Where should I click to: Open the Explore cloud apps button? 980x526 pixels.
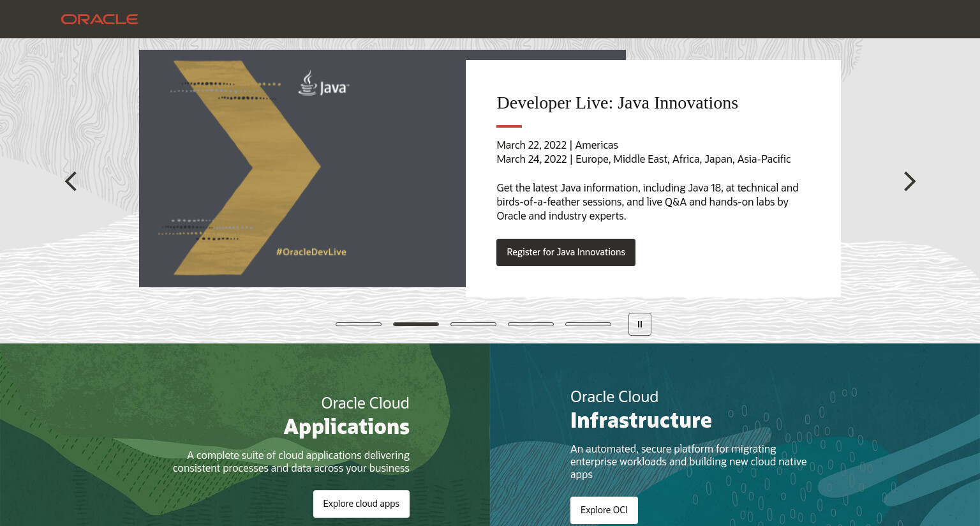[x=361, y=504]
